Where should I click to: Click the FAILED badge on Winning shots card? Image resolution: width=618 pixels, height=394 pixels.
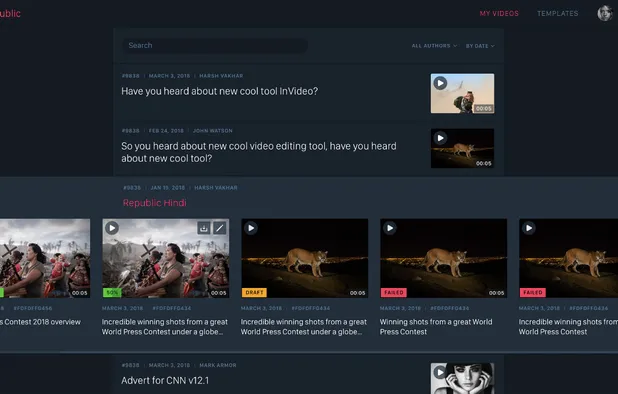click(393, 292)
